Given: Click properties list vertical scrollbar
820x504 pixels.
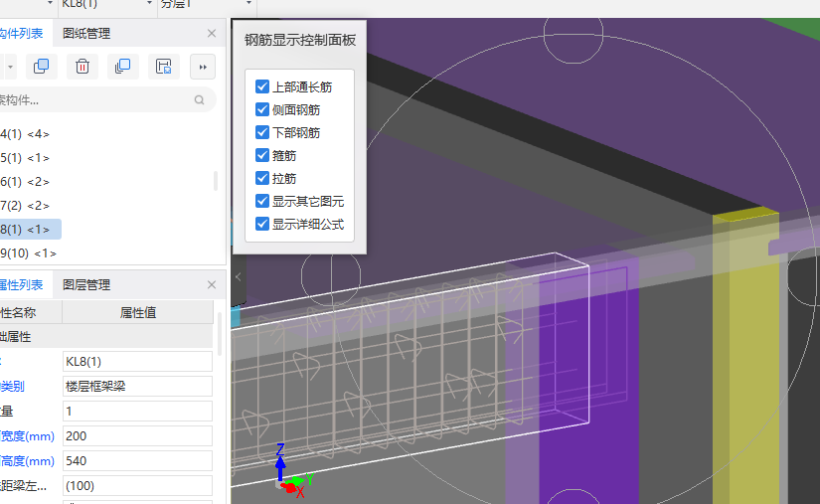Looking at the screenshot, I should coord(220,335).
